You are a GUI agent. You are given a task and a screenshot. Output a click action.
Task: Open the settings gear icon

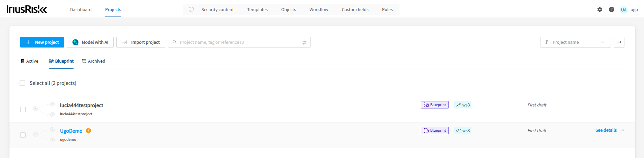tap(599, 9)
